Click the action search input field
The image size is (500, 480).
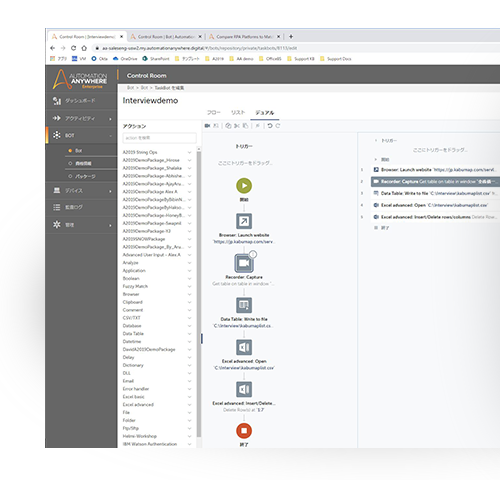[159, 138]
